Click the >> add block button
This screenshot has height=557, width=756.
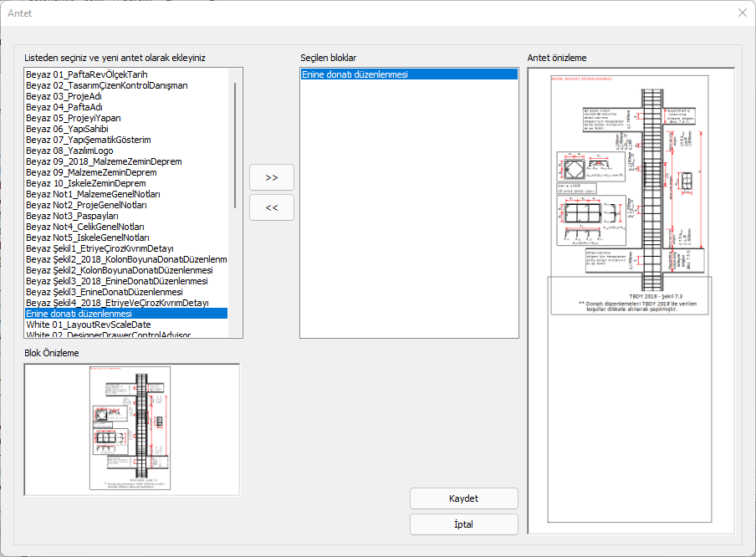pos(271,178)
